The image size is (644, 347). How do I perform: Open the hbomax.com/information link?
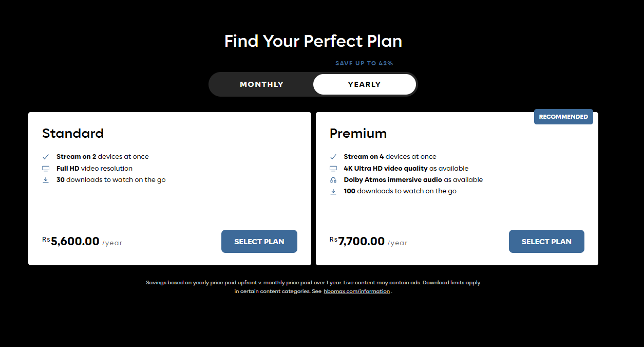tap(356, 291)
